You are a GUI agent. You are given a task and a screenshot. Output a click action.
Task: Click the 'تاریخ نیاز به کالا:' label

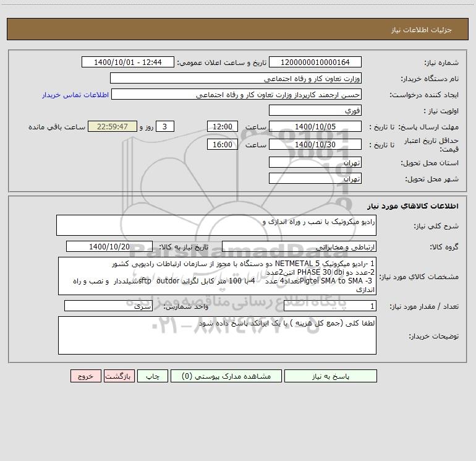(184, 247)
